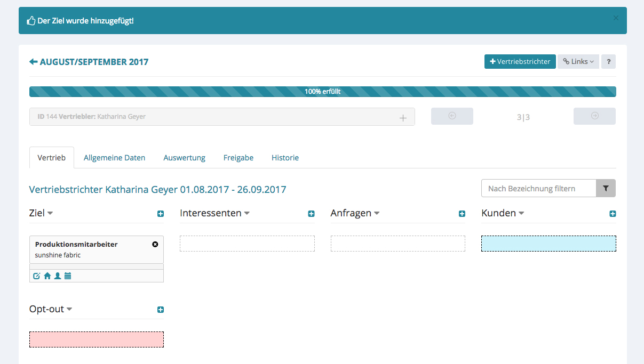Add a new entry to the Ziel column
Viewport: 644px width, 364px height.
161,214
